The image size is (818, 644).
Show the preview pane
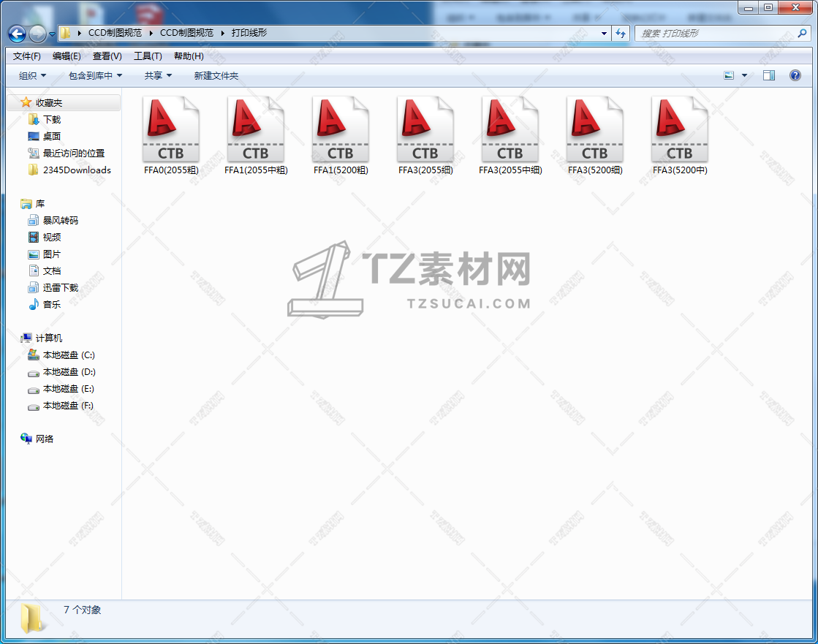click(x=769, y=75)
